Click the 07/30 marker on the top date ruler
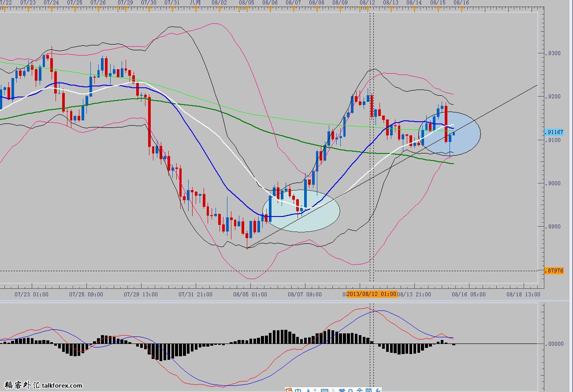This screenshot has height=392, width=573. [149, 3]
